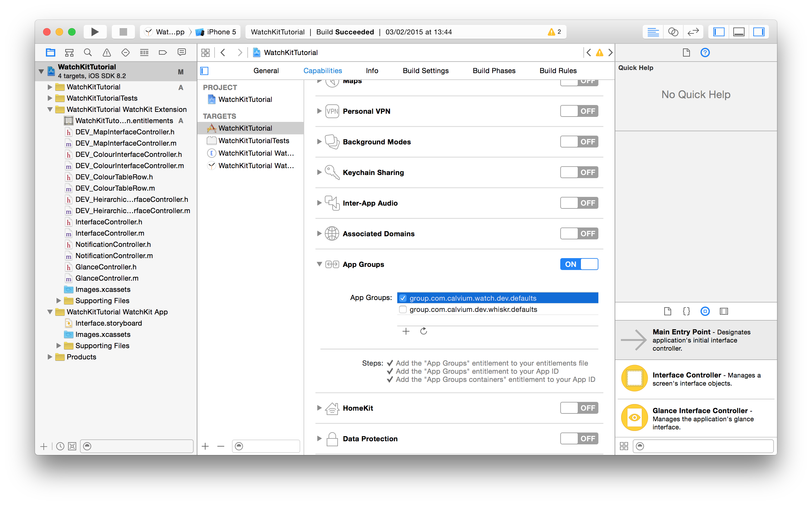Image resolution: width=812 pixels, height=505 pixels.
Task: Enable the Keychain Sharing switch
Action: [579, 172]
